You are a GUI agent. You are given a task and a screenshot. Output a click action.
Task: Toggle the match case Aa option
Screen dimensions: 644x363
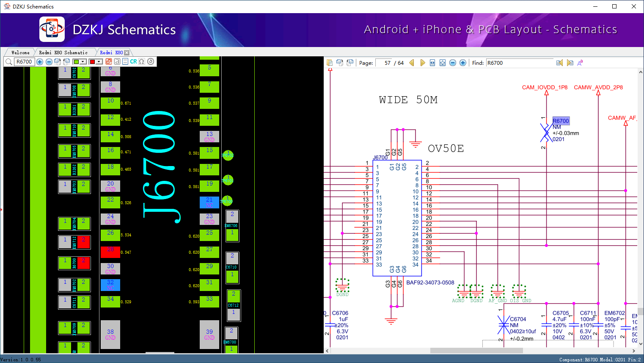click(x=580, y=63)
